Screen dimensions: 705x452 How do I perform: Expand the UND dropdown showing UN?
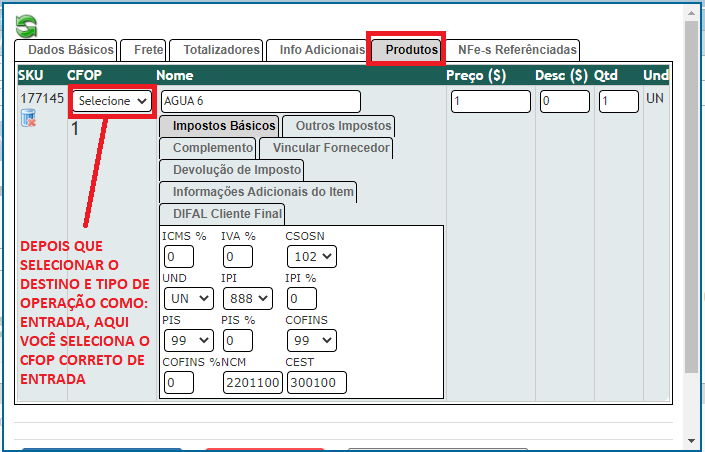189,299
